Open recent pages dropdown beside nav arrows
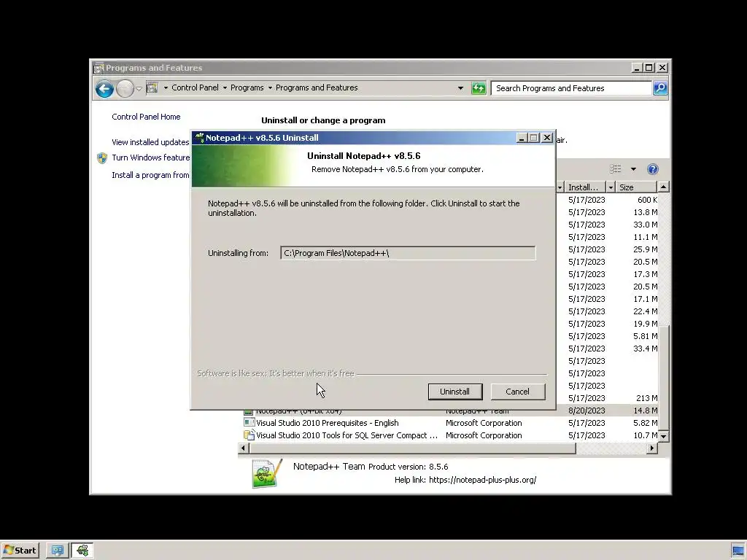 coord(139,88)
